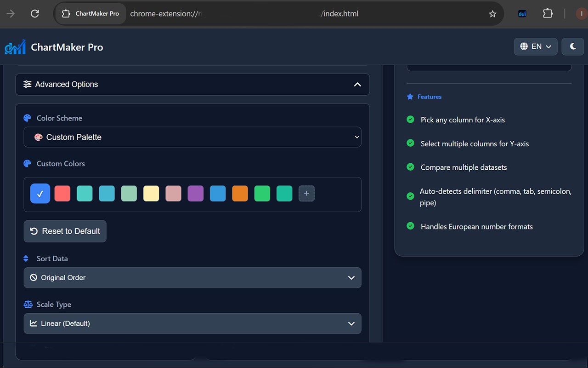Click the checkmark beside Compare multiple datasets
This screenshot has width=588, height=368.
411,167
